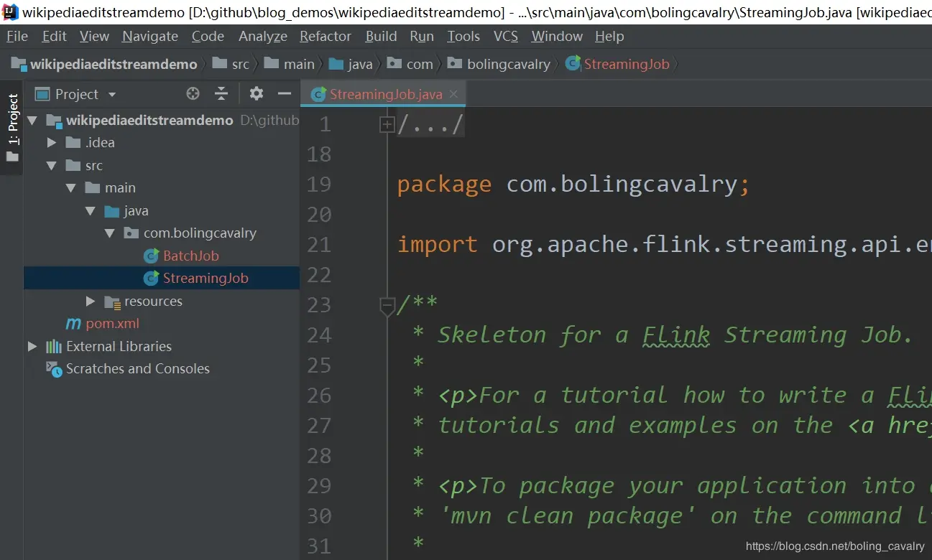Close the StreamingJob.java tab
Image resolution: width=932 pixels, height=560 pixels.
[x=453, y=94]
